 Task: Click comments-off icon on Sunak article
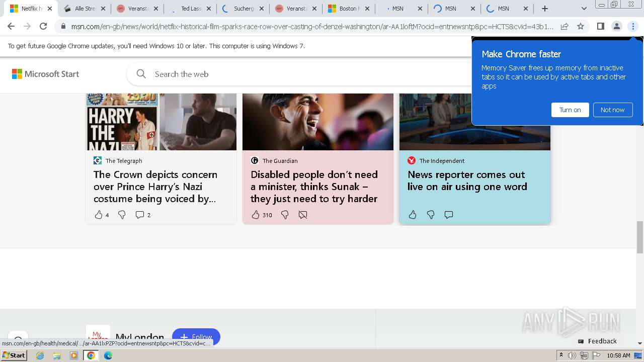[x=303, y=215]
